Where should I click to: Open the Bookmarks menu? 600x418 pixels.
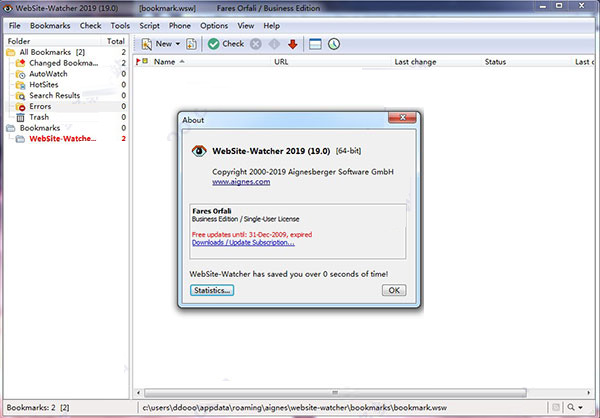(50, 26)
